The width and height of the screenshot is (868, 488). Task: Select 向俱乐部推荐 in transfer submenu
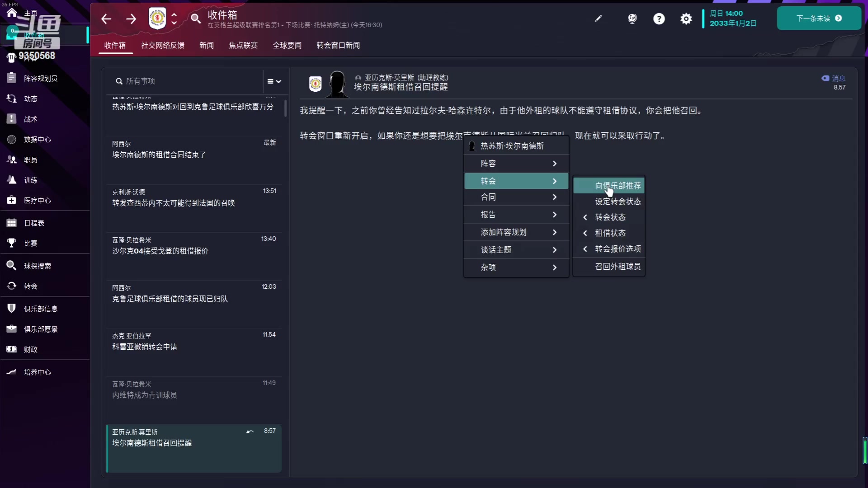click(x=609, y=186)
